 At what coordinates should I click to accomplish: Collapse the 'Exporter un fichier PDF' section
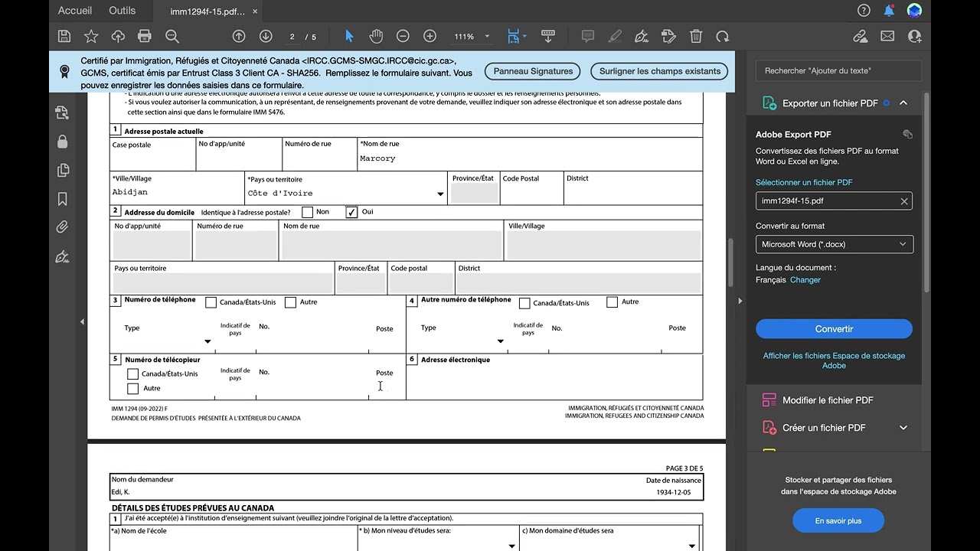903,103
